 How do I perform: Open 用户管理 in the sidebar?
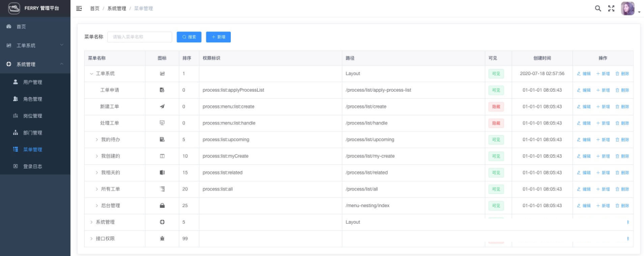(x=32, y=82)
